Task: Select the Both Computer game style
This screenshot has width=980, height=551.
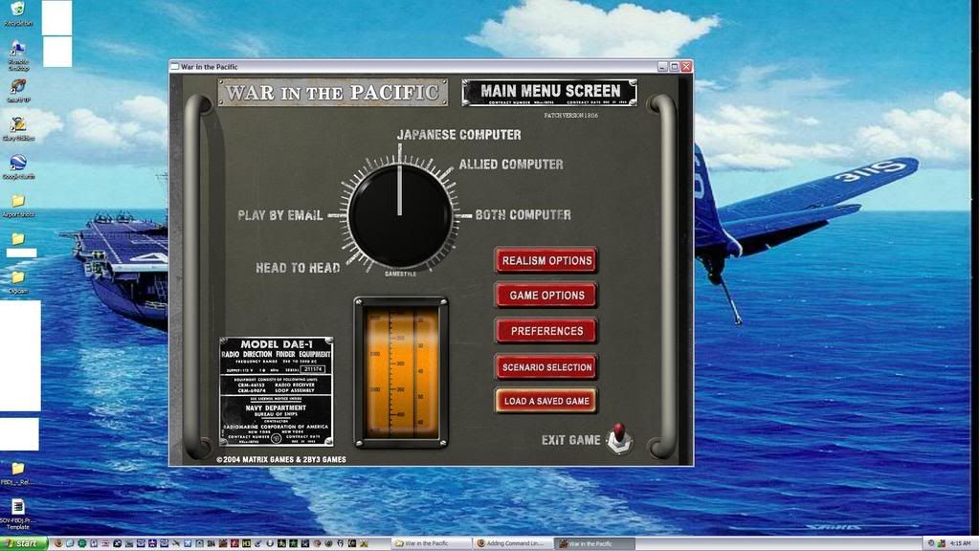Action: (523, 215)
